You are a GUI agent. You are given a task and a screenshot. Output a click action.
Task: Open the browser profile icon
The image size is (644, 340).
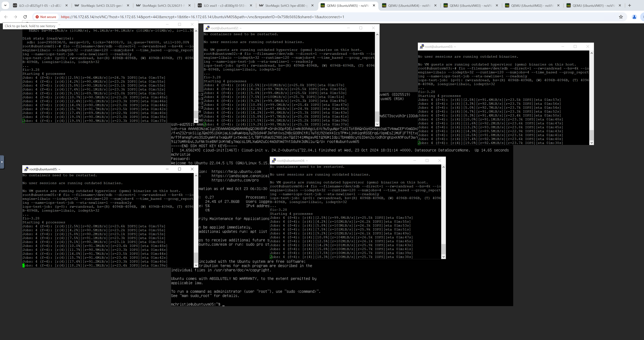(634, 17)
